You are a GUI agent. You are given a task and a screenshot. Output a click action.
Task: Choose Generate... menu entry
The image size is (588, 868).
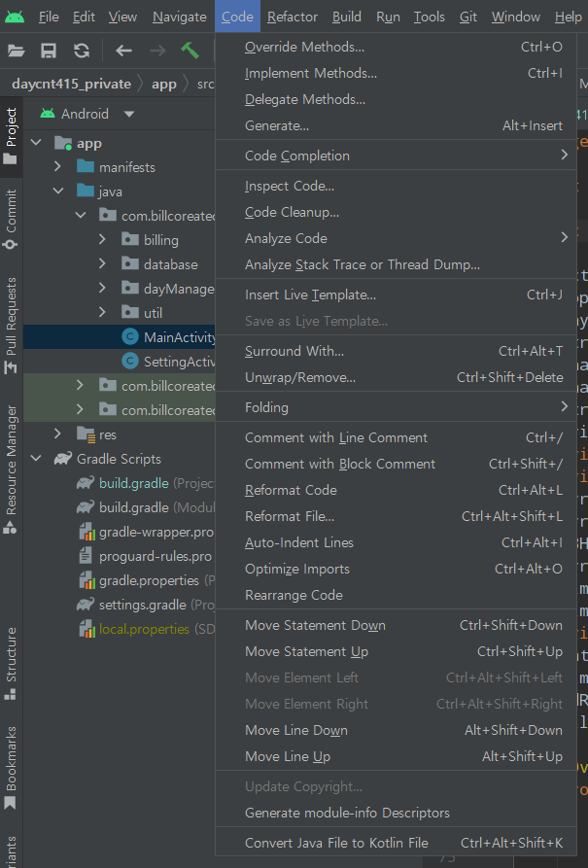[396, 125]
